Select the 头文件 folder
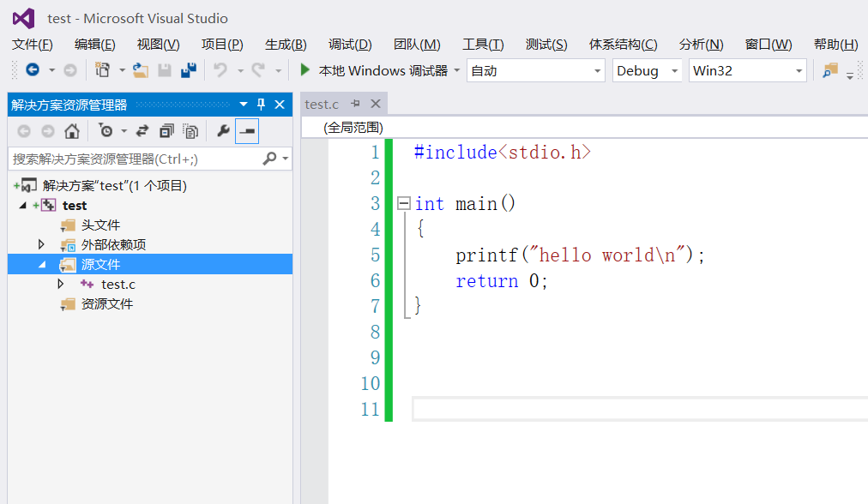This screenshot has height=504, width=868. [x=100, y=225]
